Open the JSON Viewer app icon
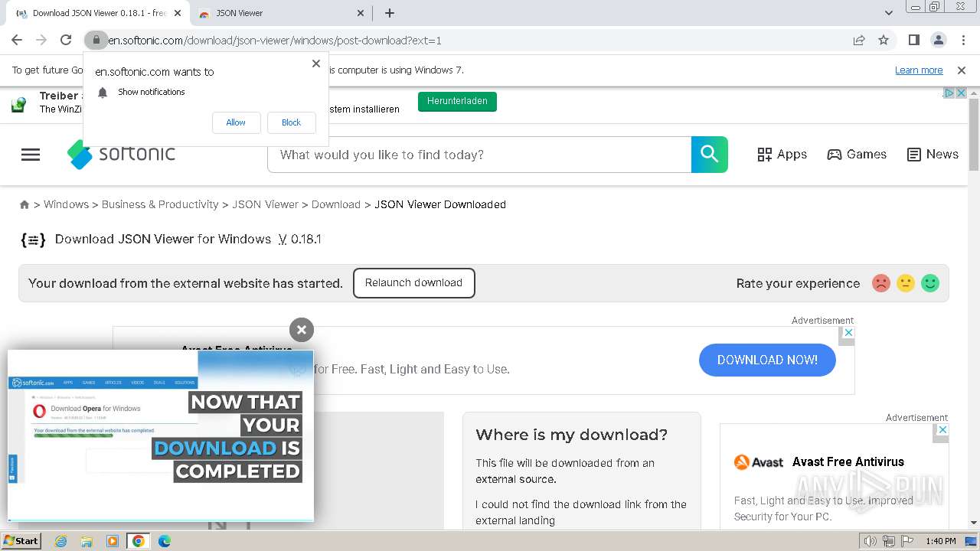 tap(33, 240)
